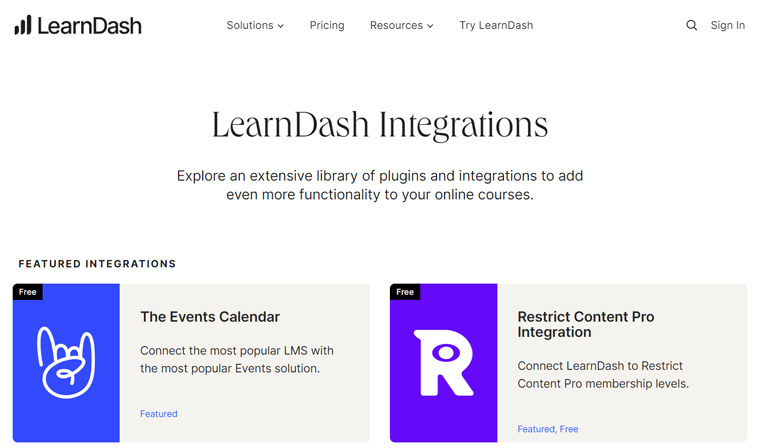Click Free badge on Events Calendar card
Viewport: 760px width, 448px height.
click(x=28, y=292)
